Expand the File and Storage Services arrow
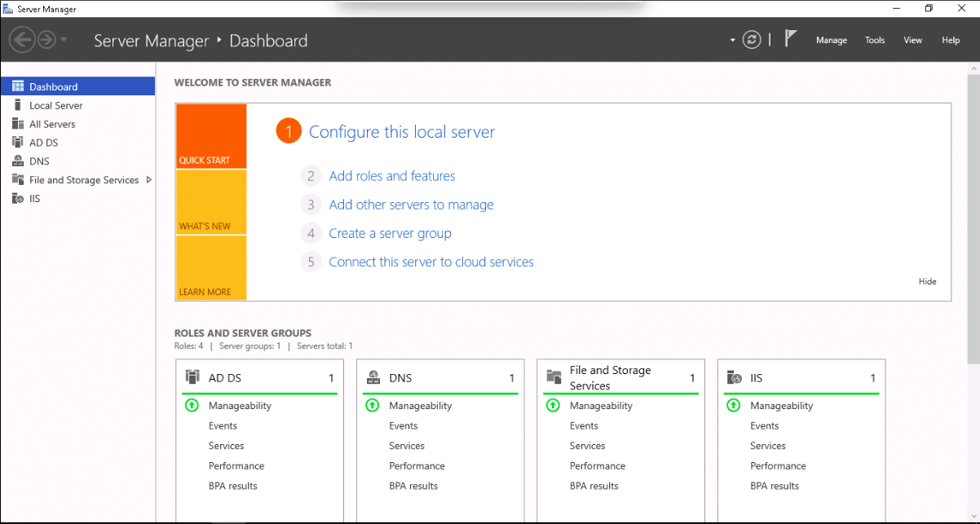Image resolution: width=980 pixels, height=524 pixels. tap(148, 180)
